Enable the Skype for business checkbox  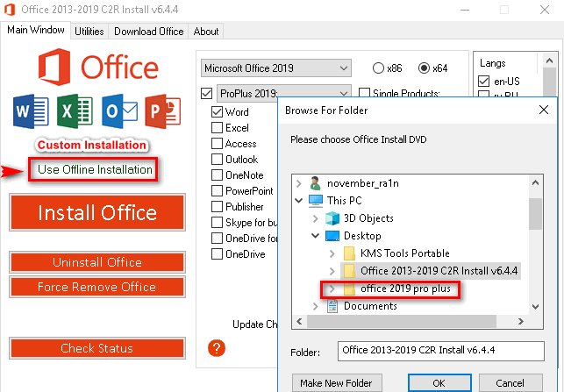(x=217, y=223)
